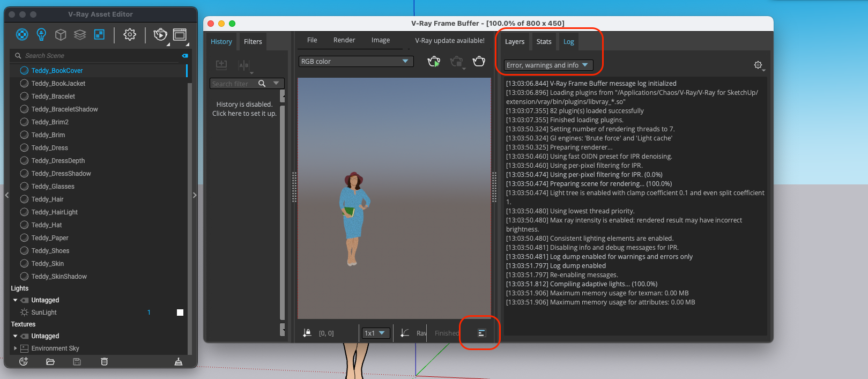Click the plain render teapot icon in Frame Buffer
This screenshot has width=868, height=379.
point(479,62)
